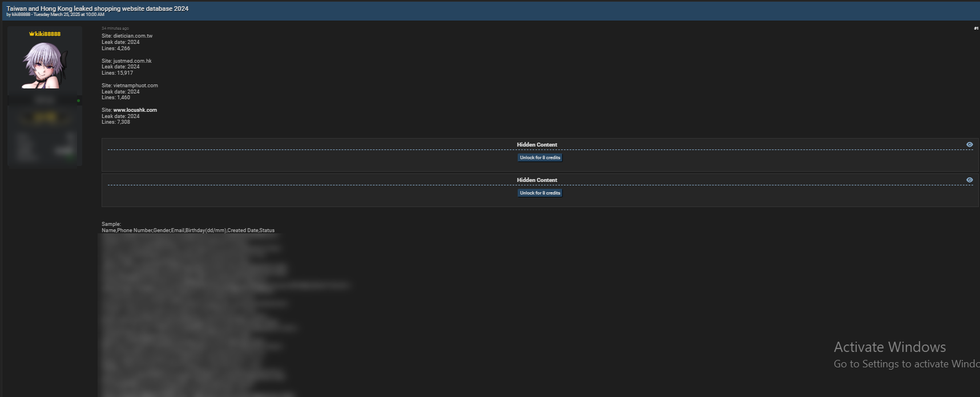Click the anime avatar of kiki88888
980x397 pixels.
click(45, 65)
